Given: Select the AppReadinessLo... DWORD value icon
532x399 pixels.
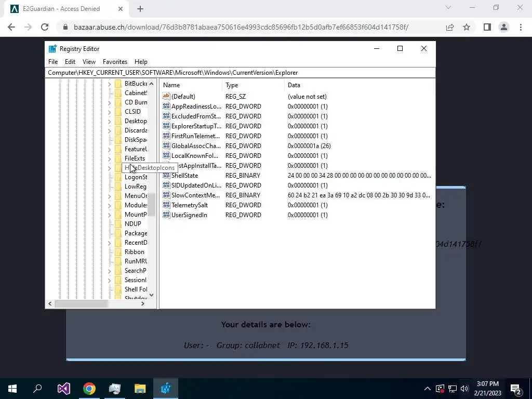Looking at the screenshot, I should coord(166,106).
